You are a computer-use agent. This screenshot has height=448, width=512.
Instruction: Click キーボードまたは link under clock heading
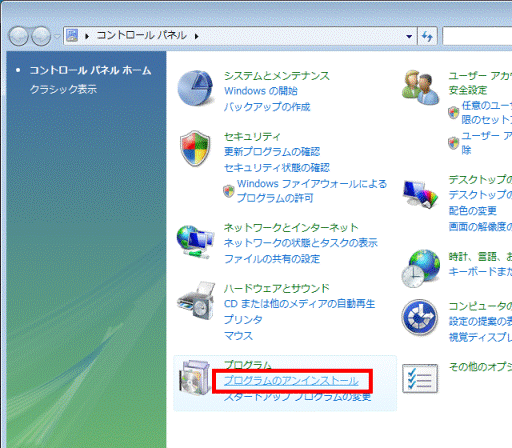point(480,272)
